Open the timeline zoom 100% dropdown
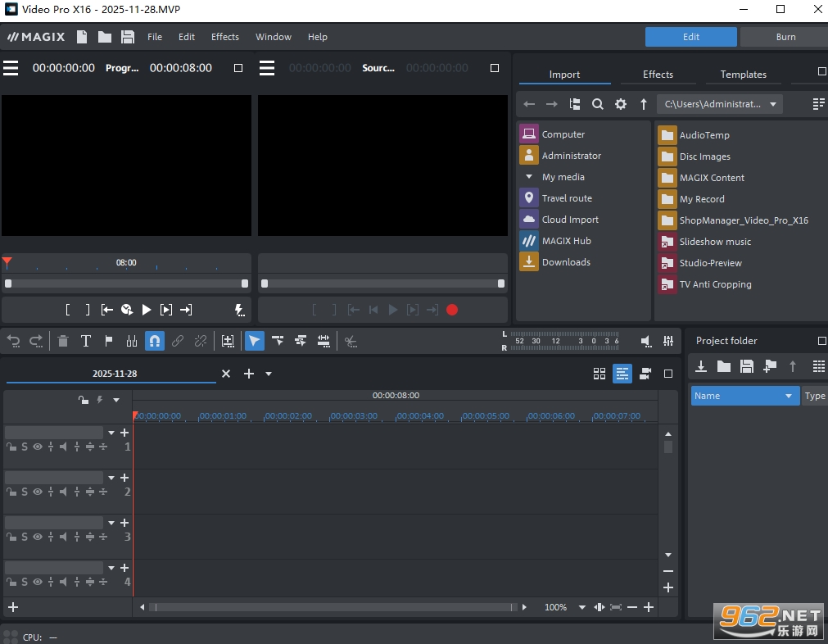The width and height of the screenshot is (828, 644). [582, 608]
